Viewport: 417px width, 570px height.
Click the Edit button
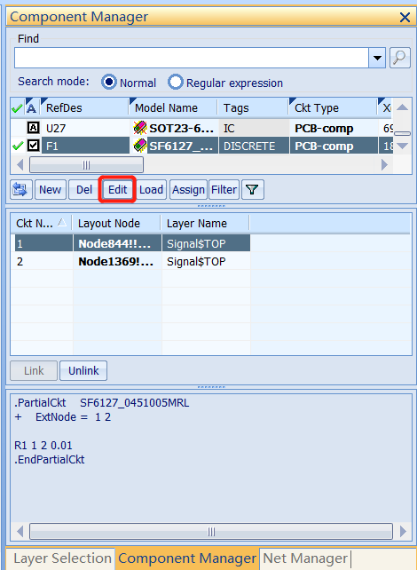(117, 189)
